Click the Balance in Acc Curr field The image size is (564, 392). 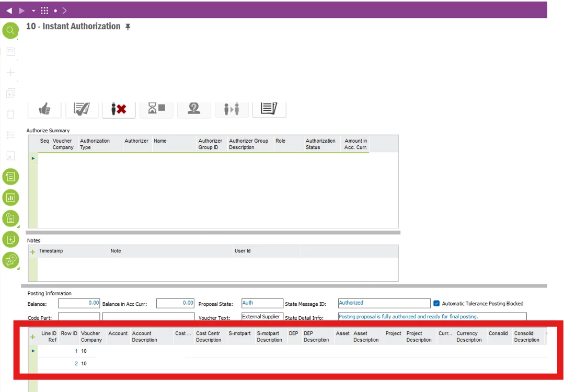coord(175,304)
